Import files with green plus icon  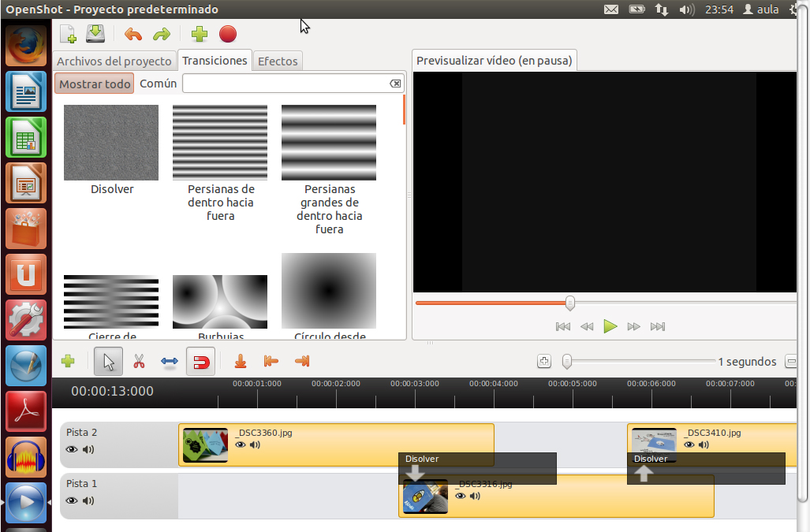click(200, 34)
